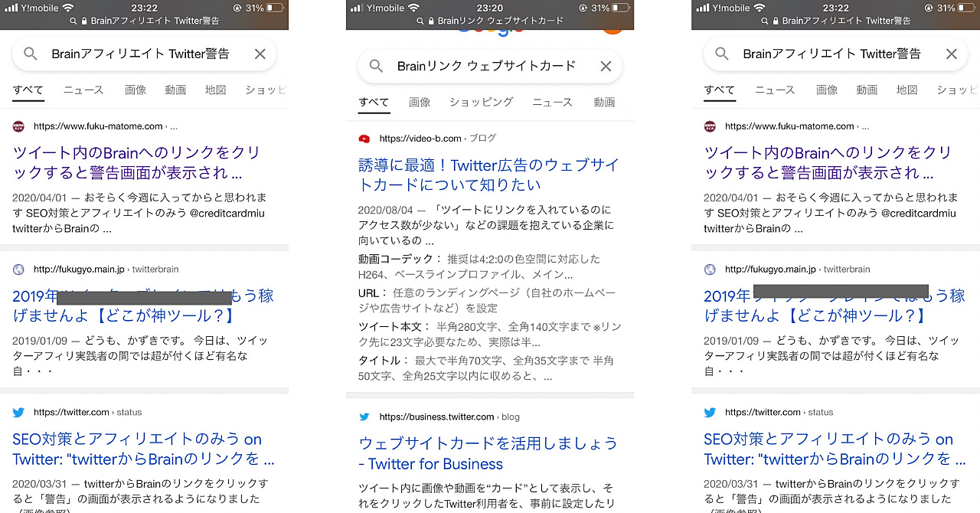Tap address bar lock icon in left screenshot
Viewport: 980px width, 513px height.
[83, 21]
